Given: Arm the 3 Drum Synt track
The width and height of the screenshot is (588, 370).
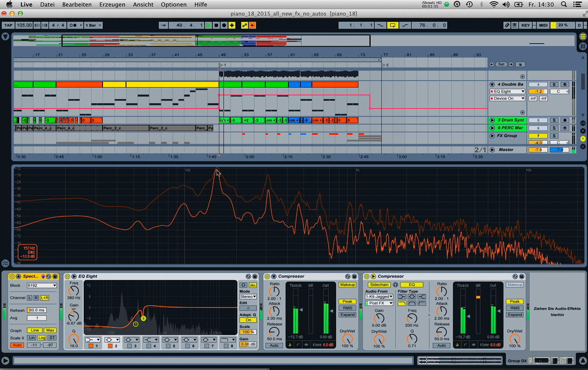Looking at the screenshot, I should pos(565,120).
